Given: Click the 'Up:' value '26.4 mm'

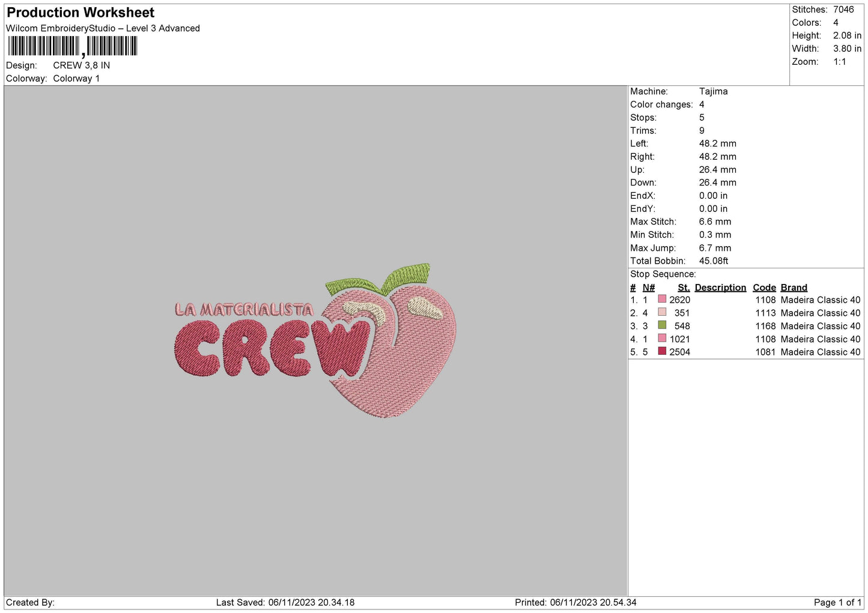Looking at the screenshot, I should pyautogui.click(x=717, y=170).
